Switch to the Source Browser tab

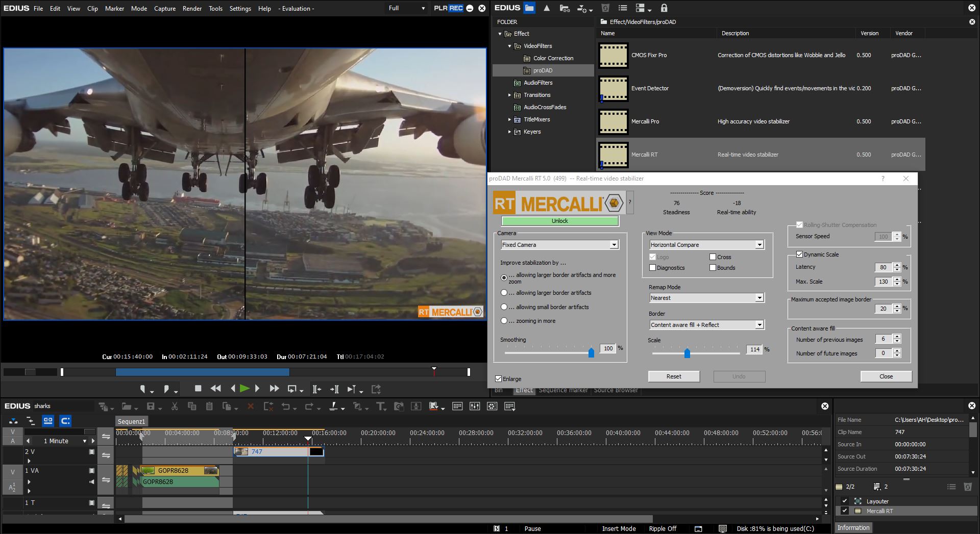click(615, 390)
